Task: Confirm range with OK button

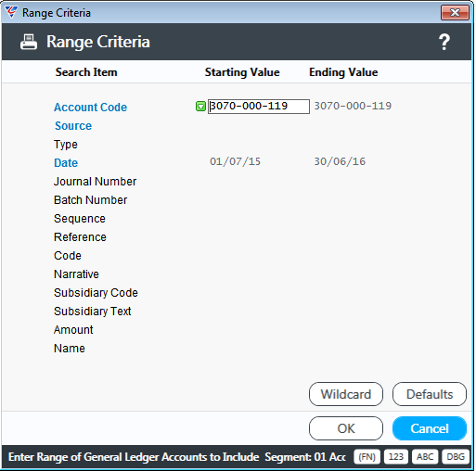Action: (x=346, y=428)
